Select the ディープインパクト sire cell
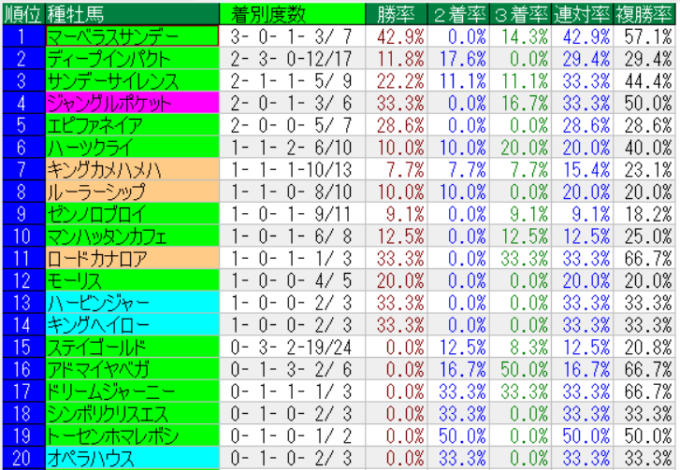The image size is (680, 470). pyautogui.click(x=130, y=58)
